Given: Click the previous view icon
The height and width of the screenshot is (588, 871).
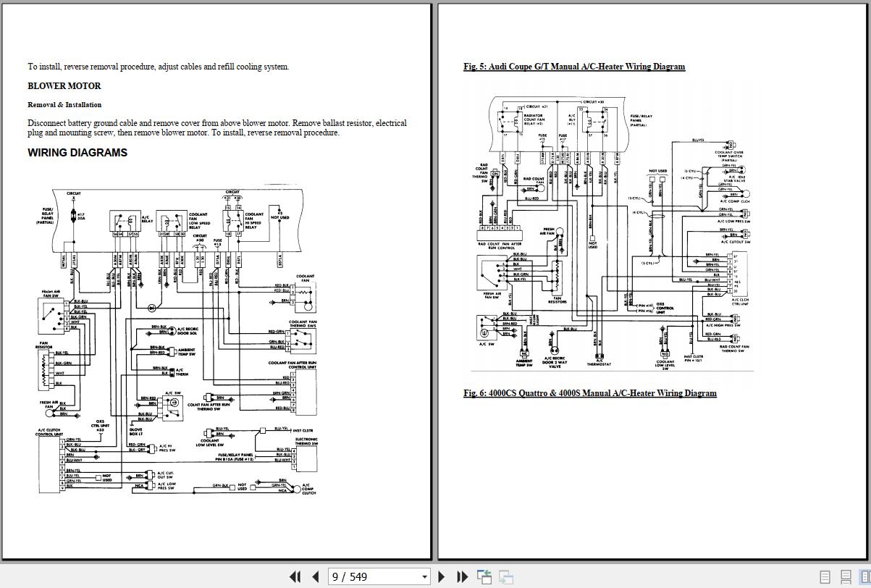Looking at the screenshot, I should (484, 577).
